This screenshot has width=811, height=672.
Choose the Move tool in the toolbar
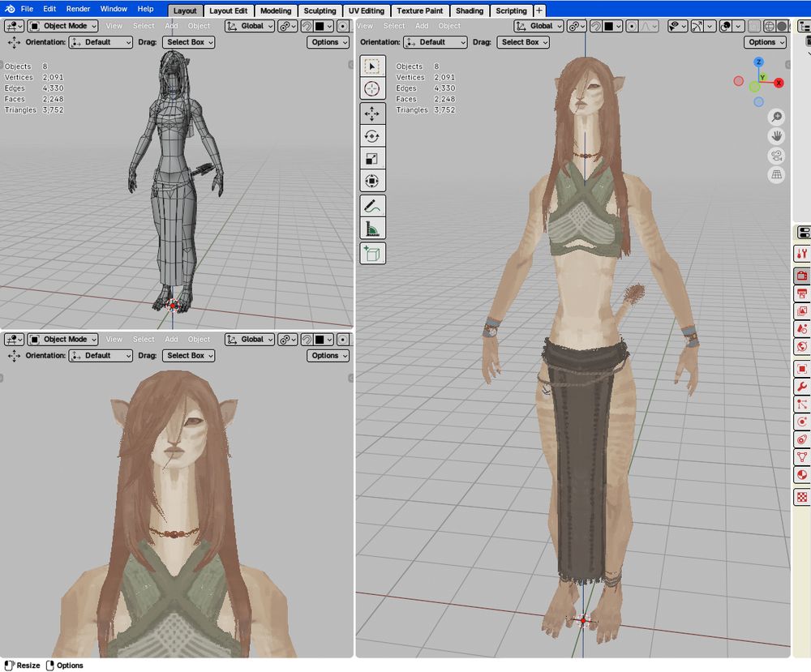[x=372, y=113]
